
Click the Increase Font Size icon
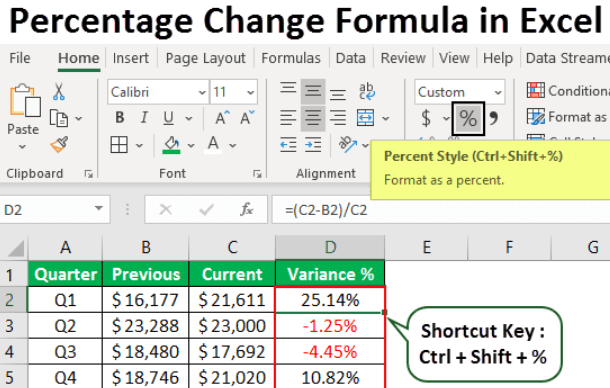click(x=223, y=118)
